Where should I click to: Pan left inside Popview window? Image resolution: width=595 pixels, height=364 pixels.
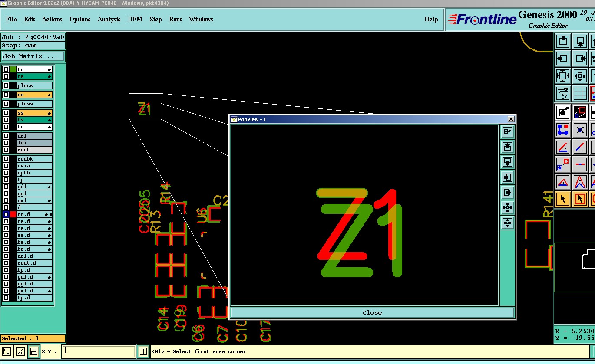tap(507, 177)
